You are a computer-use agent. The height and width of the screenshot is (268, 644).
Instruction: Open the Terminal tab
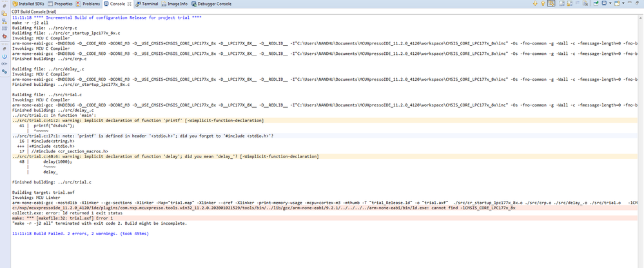click(146, 4)
